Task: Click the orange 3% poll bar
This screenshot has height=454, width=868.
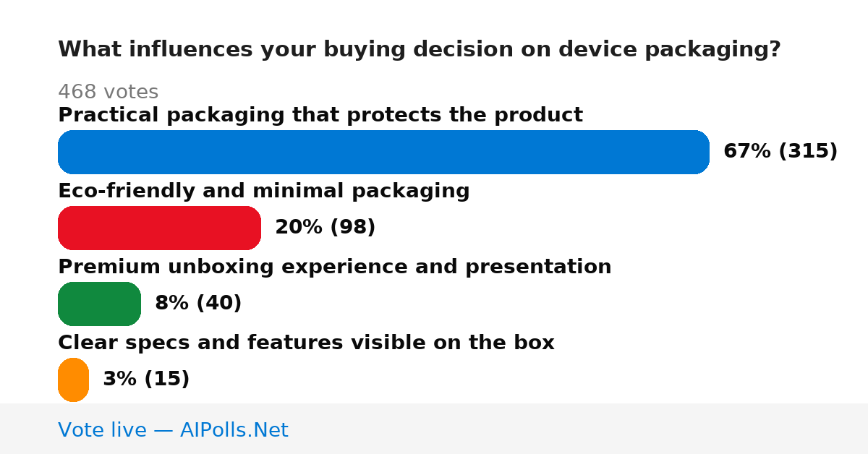Action: coord(73,380)
